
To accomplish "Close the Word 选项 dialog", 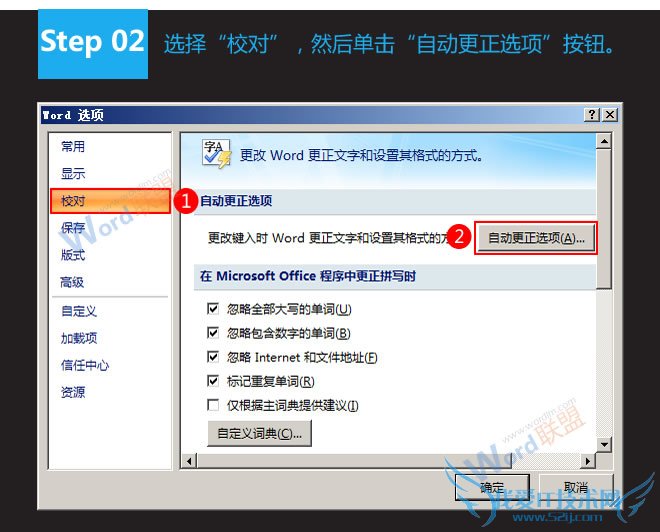I will pos(610,114).
